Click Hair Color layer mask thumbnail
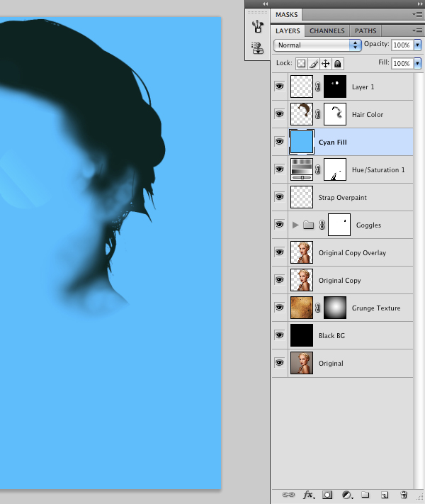The height and width of the screenshot is (504, 425). (335, 114)
